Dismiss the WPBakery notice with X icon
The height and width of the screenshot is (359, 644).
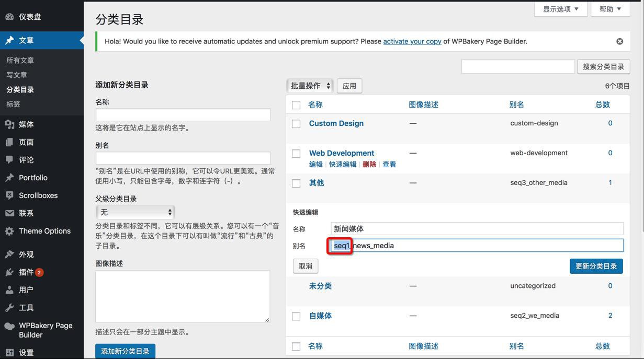click(x=619, y=41)
